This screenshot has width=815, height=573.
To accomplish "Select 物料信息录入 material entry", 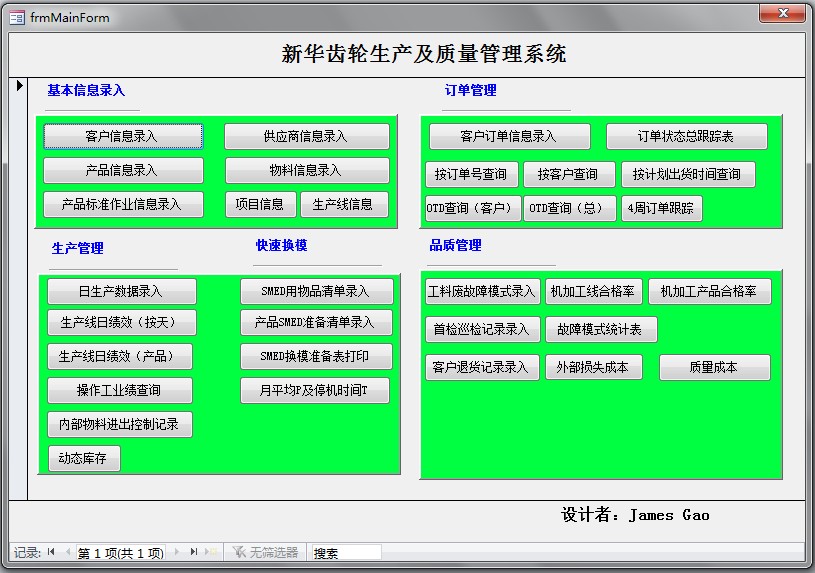I will (307, 170).
